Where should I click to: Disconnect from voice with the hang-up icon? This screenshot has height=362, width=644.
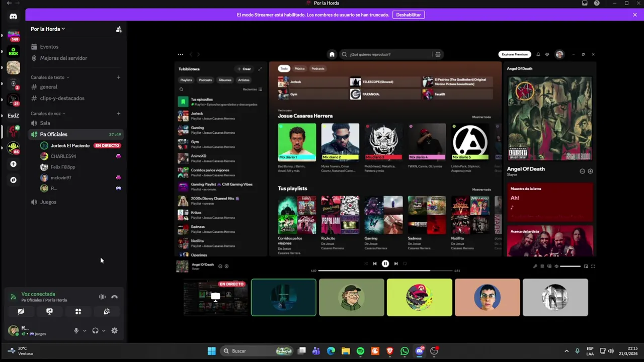click(115, 297)
